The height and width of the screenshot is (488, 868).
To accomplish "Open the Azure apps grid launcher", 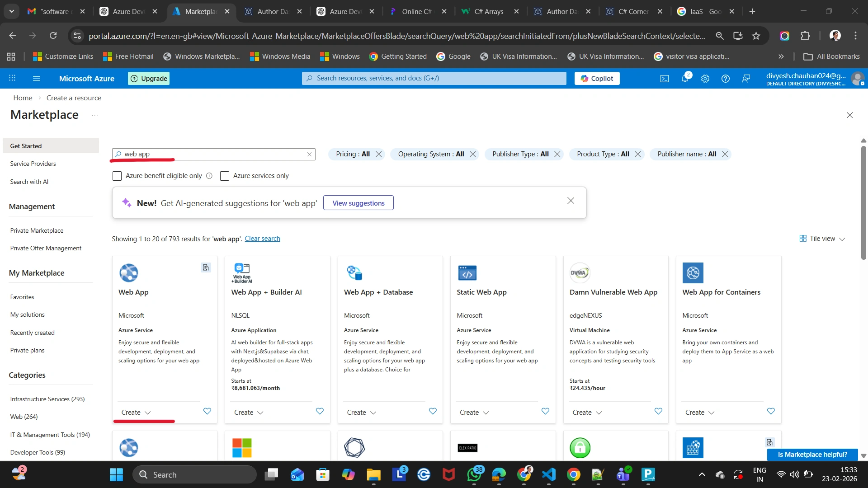I will [12, 79].
